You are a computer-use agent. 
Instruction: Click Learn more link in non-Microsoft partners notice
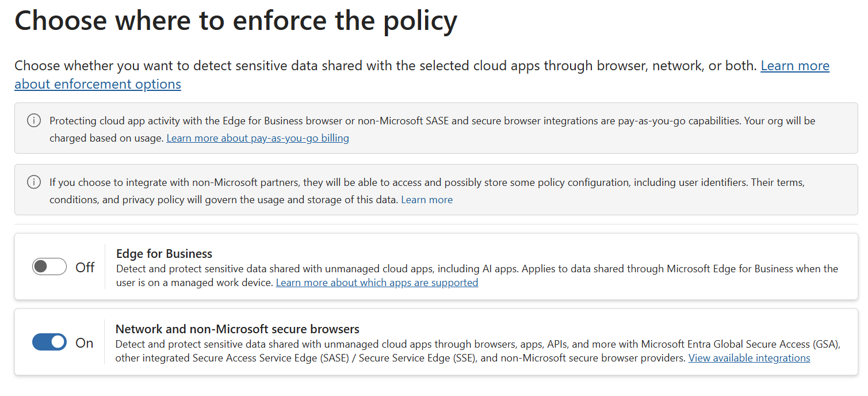(x=427, y=200)
